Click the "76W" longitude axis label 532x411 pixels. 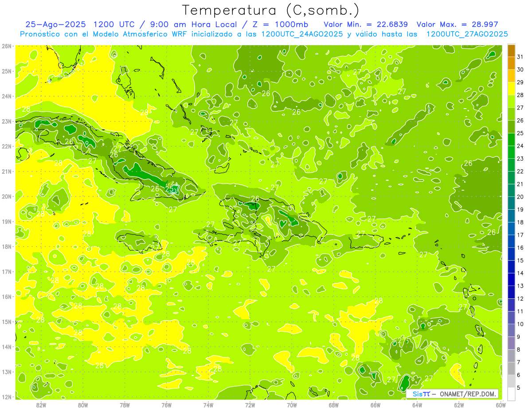(167, 405)
